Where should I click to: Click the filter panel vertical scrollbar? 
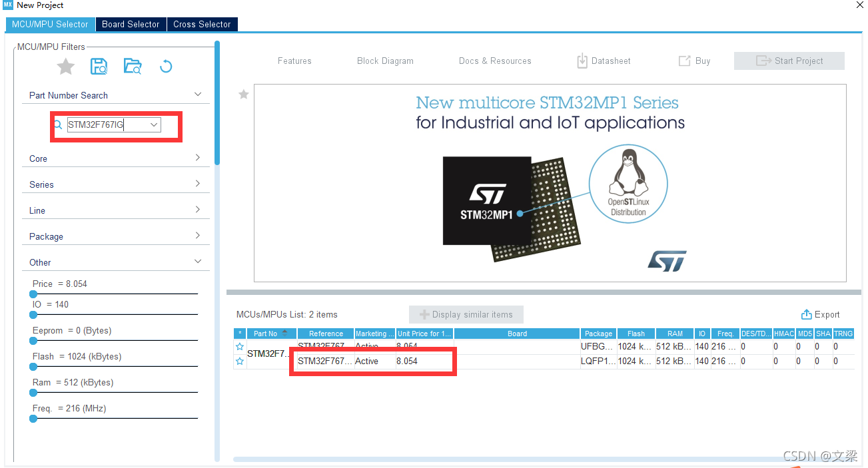coord(217,103)
